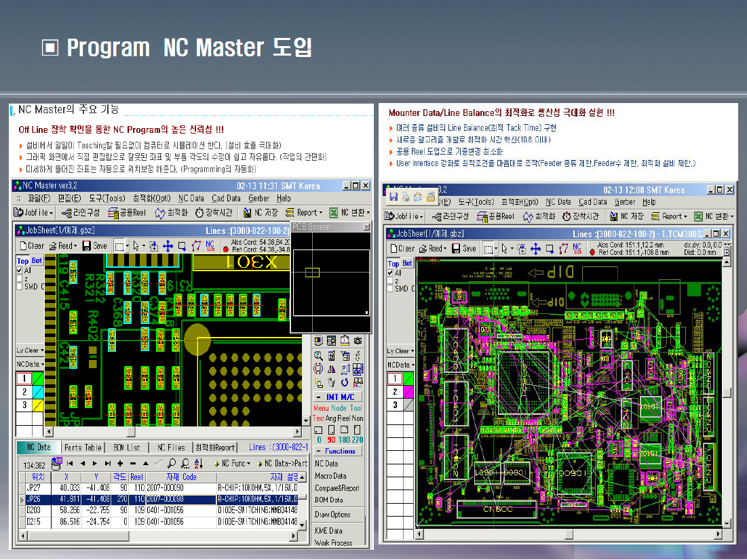Click 공용Reel button in left window toolbar

pyautogui.click(x=126, y=213)
